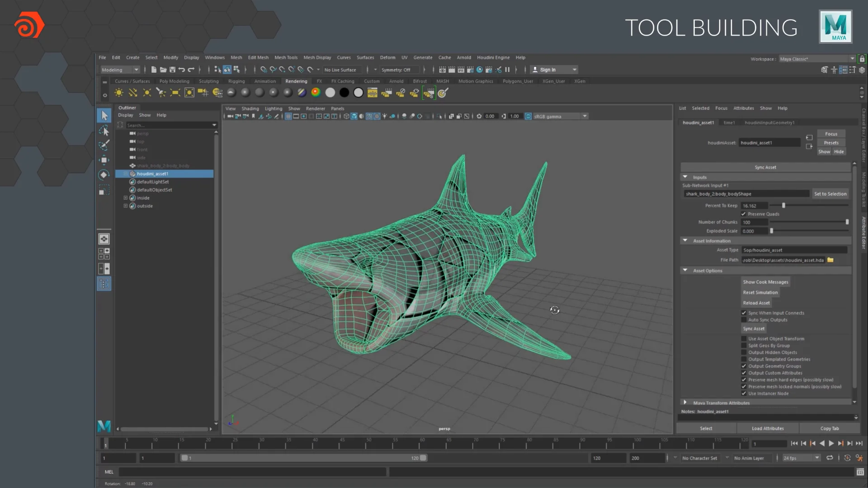Collapse the Inputs section
Viewport: 868px width, 488px height.
coord(685,177)
